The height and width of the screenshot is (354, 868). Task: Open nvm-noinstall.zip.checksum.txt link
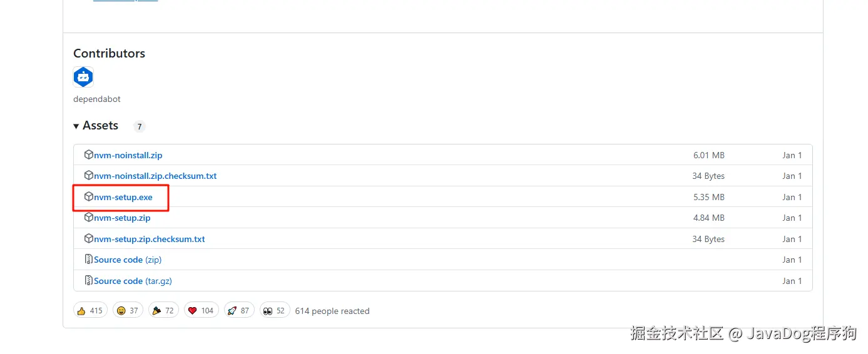(x=155, y=176)
